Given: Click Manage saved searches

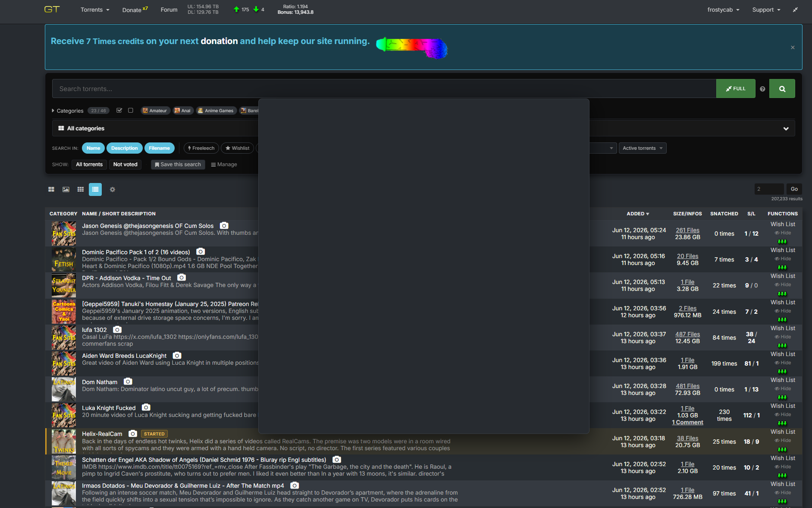Looking at the screenshot, I should tap(224, 164).
